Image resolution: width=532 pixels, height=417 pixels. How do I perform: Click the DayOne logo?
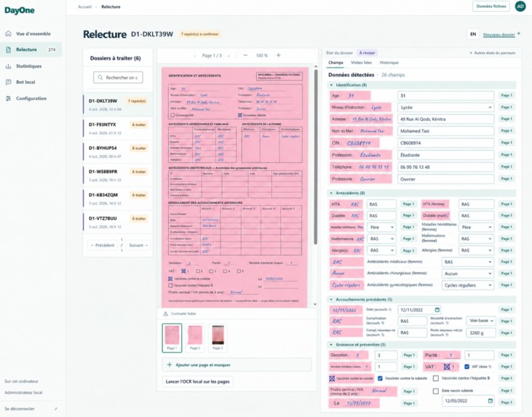[x=20, y=10]
